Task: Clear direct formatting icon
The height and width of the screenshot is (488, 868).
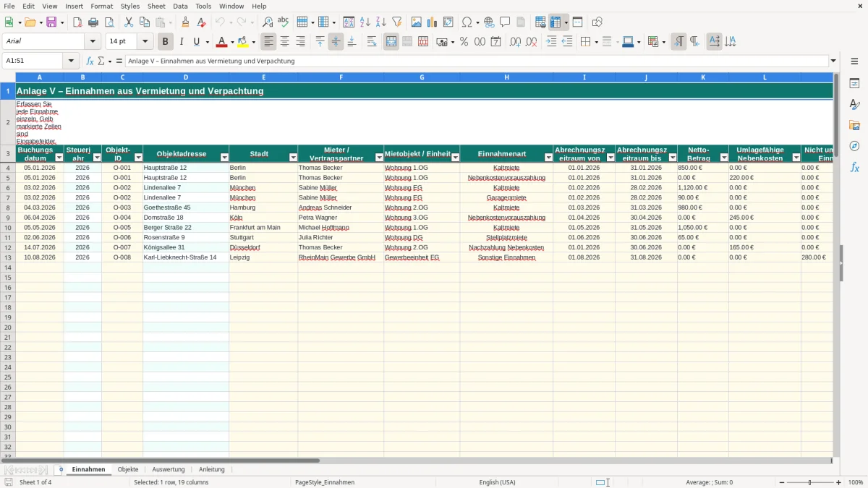Action: [x=202, y=22]
